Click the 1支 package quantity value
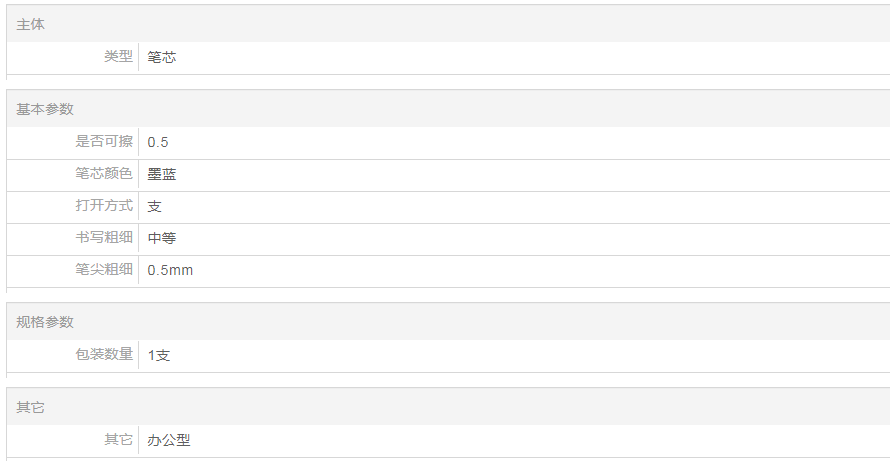Screen dimensions: 896x461 pos(159,355)
